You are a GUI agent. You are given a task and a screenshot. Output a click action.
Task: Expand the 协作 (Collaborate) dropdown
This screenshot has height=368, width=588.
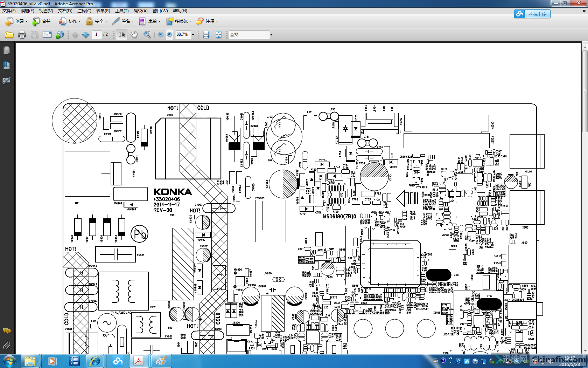click(x=69, y=21)
